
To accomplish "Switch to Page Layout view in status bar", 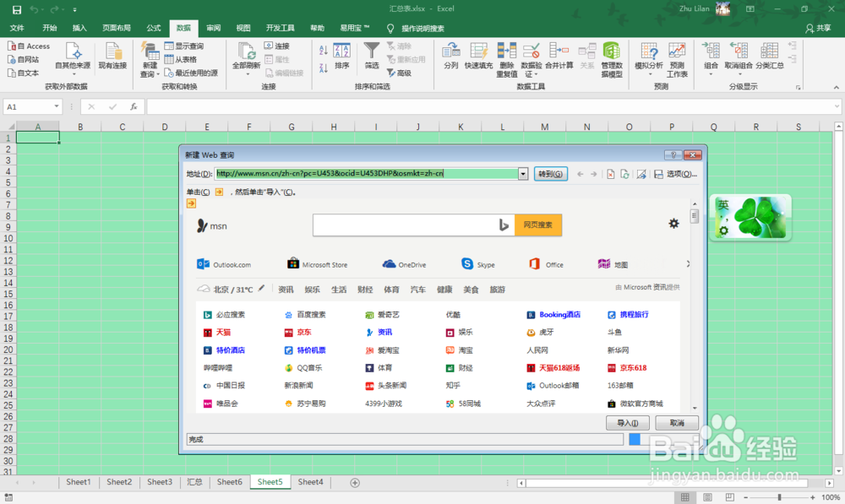I will [707, 497].
